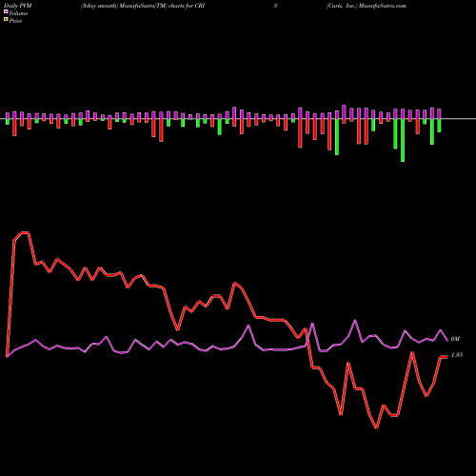This screenshot has height=476, width=476.
Task: Click the Price legend label
Action: (x=15, y=21)
